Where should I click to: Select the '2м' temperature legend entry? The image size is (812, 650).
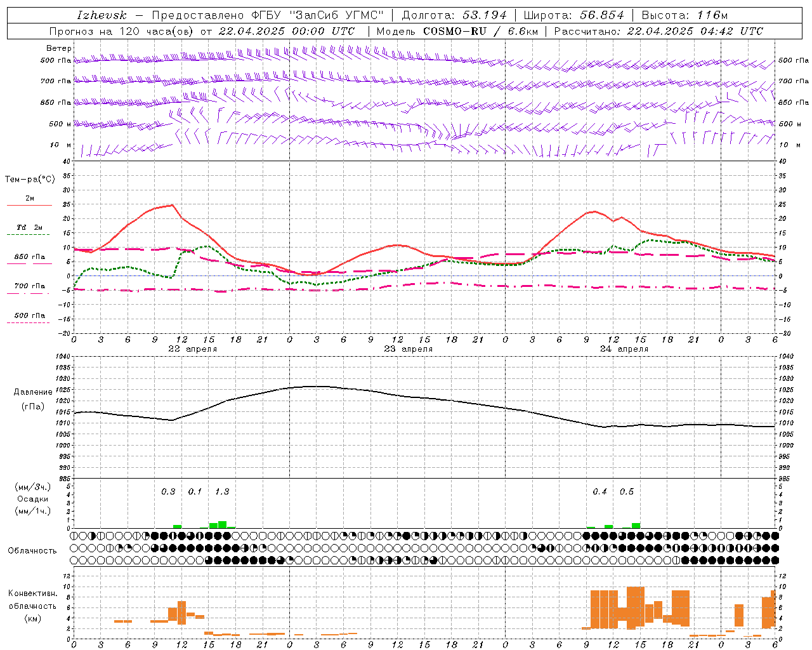click(x=29, y=198)
